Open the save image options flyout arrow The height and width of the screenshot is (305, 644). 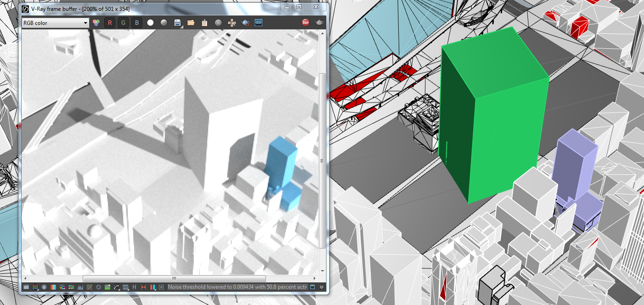click(x=181, y=26)
